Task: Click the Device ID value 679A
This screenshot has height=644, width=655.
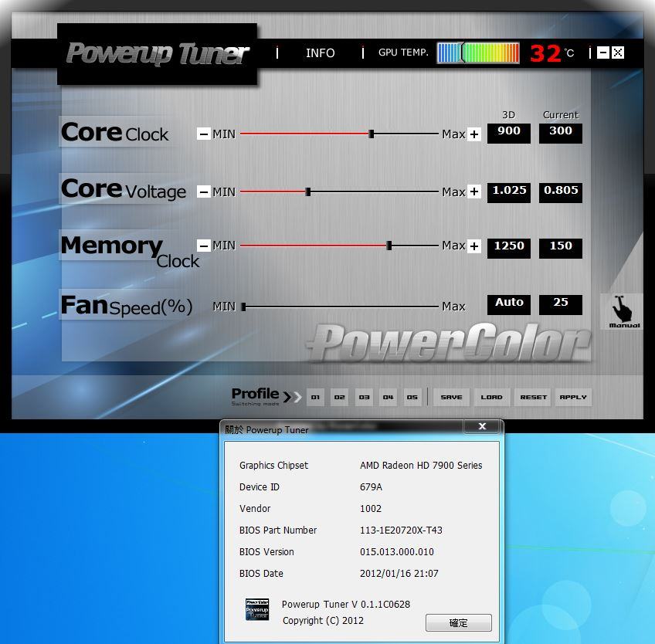Action: (x=371, y=487)
